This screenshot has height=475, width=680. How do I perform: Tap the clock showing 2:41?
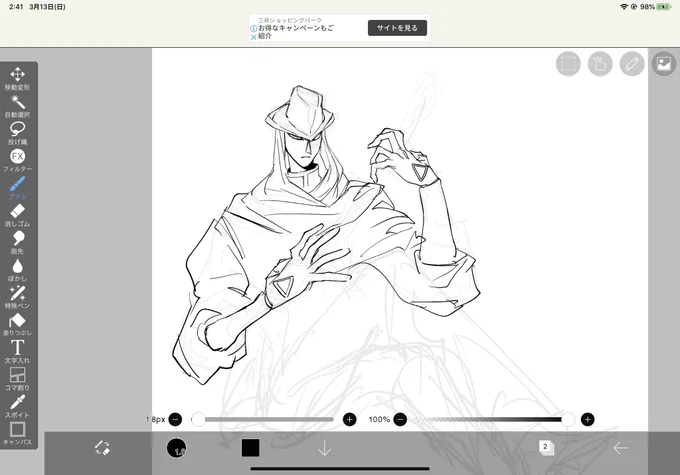click(16, 7)
